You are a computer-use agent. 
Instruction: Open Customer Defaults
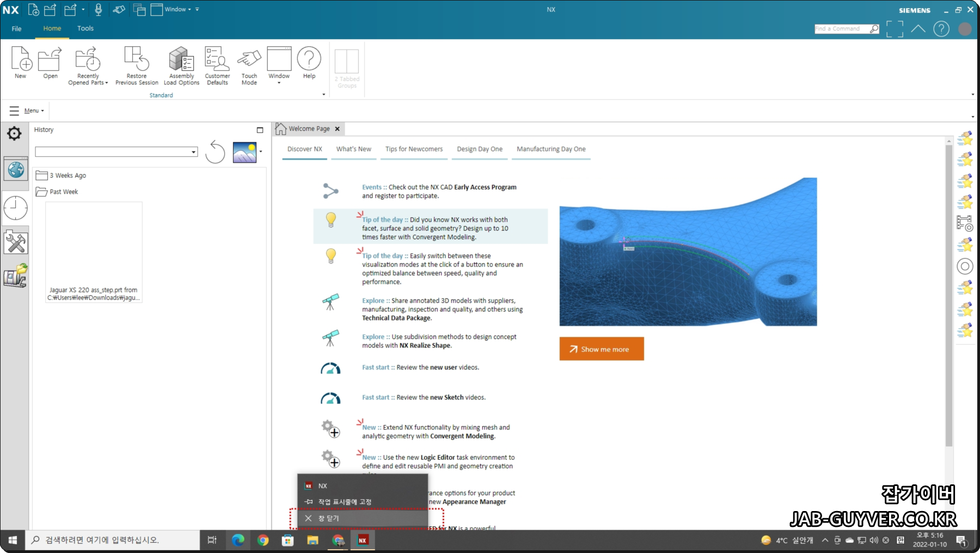[217, 66]
